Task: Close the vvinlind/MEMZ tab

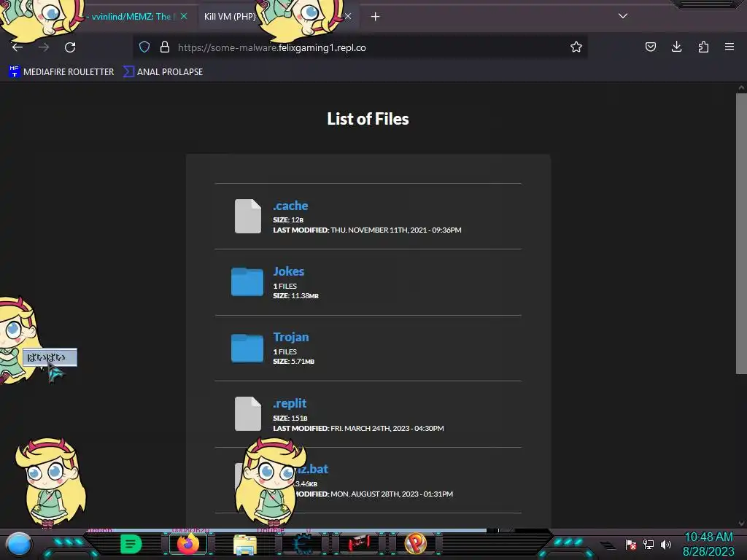Action: click(184, 16)
